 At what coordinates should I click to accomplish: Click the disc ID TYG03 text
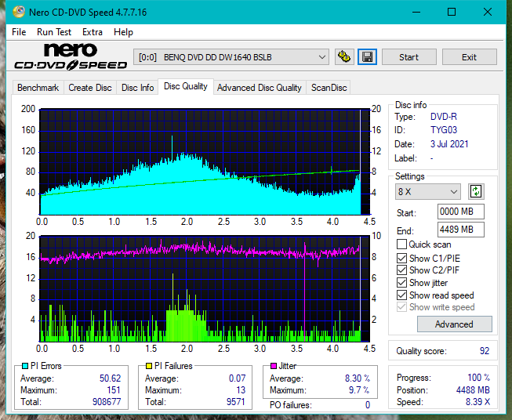click(x=444, y=130)
